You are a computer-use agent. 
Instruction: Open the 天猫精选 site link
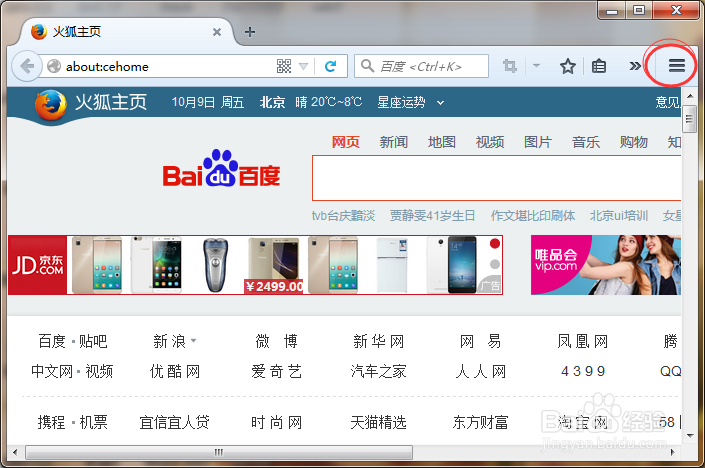[x=378, y=422]
